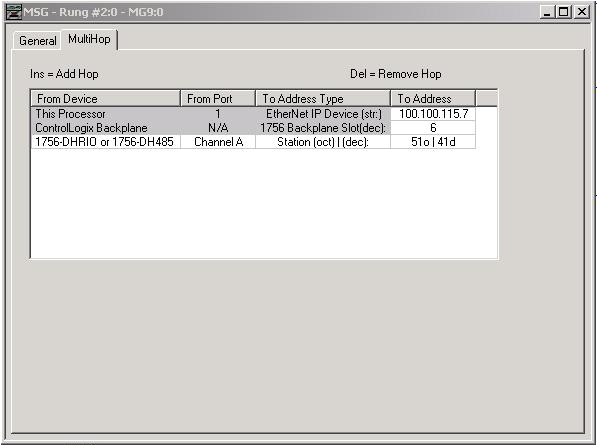Edit the station address 51o | 41d cell

pyautogui.click(x=433, y=142)
